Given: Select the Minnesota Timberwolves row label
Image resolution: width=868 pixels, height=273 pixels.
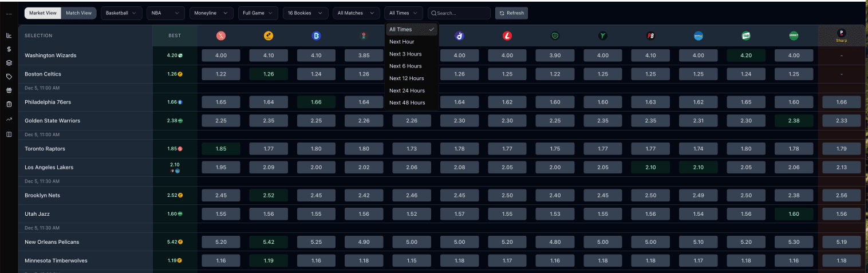Looking at the screenshot, I should point(56,260).
